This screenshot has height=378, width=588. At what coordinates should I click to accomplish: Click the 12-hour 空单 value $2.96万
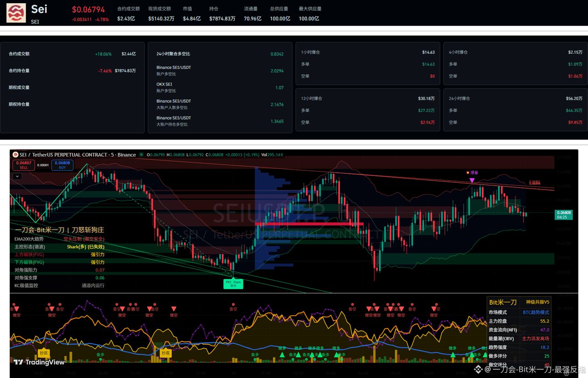tap(428, 122)
